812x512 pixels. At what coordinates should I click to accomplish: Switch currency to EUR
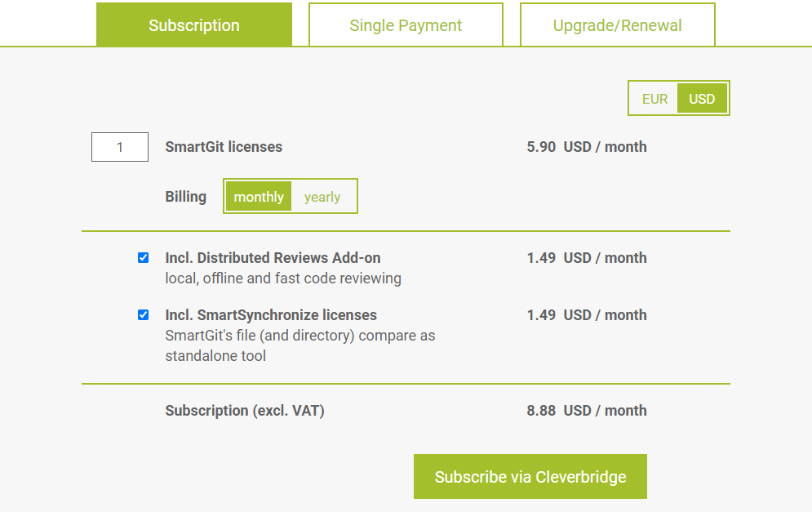(x=654, y=99)
